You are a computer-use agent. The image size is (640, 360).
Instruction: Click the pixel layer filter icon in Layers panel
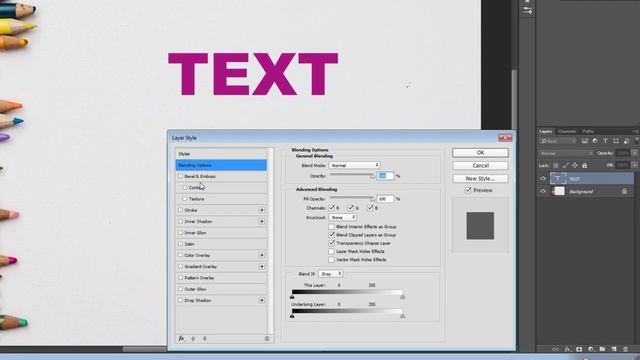(585, 141)
